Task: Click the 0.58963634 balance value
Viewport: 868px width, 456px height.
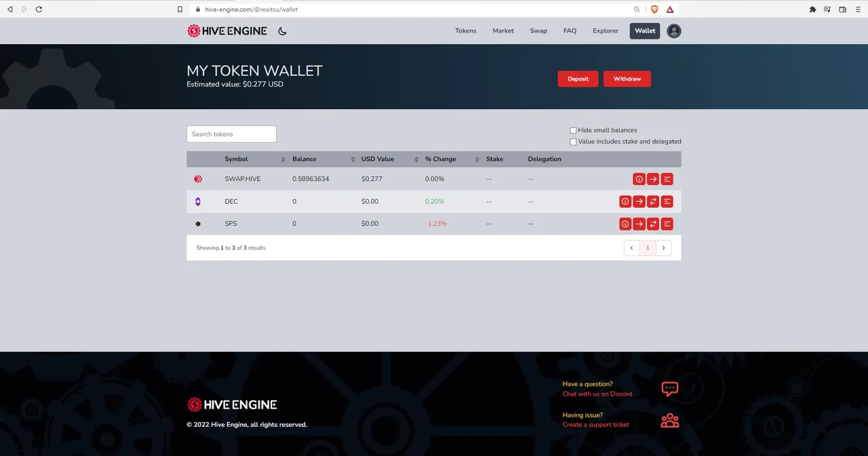Action: click(311, 179)
